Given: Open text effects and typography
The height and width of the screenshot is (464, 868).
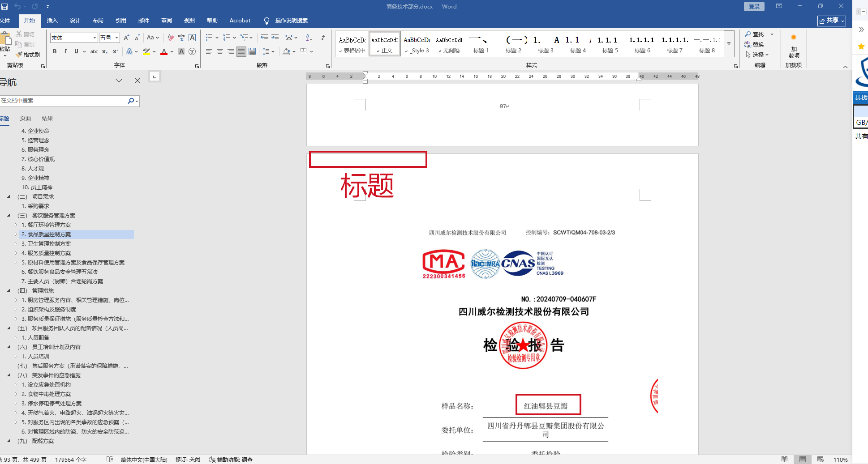Looking at the screenshot, I should (x=129, y=51).
